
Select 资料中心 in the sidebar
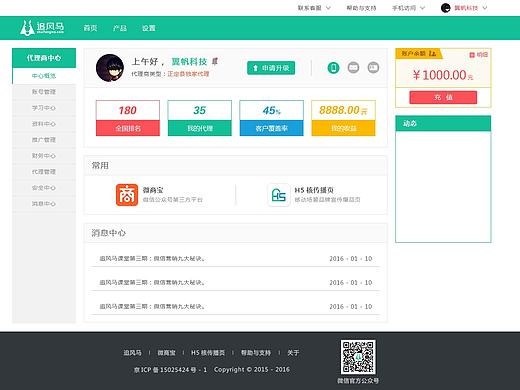click(x=44, y=124)
